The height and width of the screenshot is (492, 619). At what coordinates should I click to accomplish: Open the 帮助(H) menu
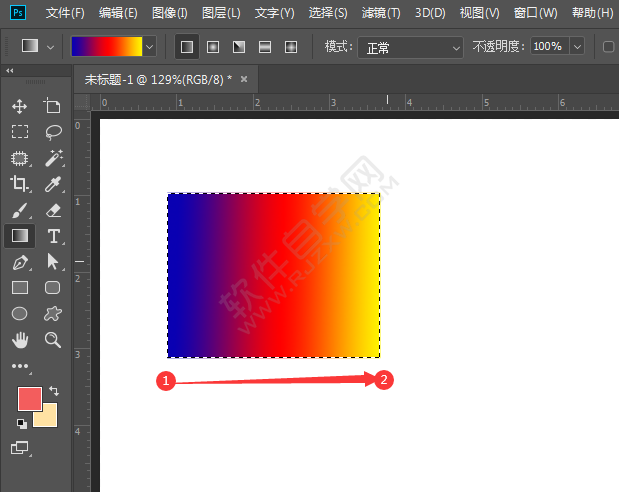click(x=592, y=13)
